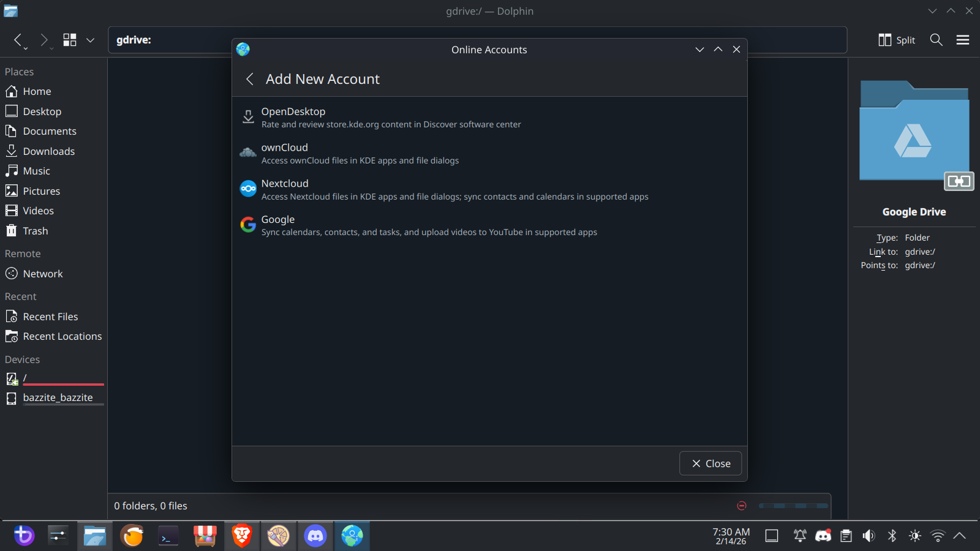This screenshot has height=551, width=980.
Task: Click the show desktop tray icon
Action: [x=772, y=536]
